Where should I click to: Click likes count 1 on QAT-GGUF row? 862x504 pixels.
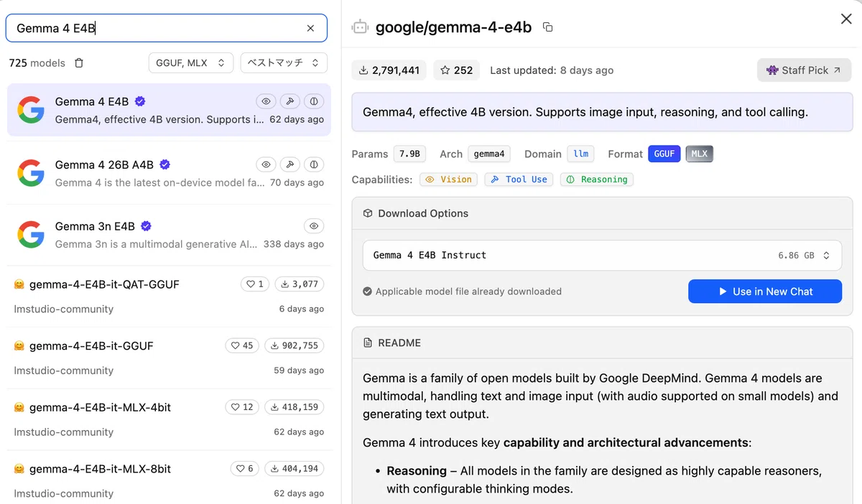point(255,284)
